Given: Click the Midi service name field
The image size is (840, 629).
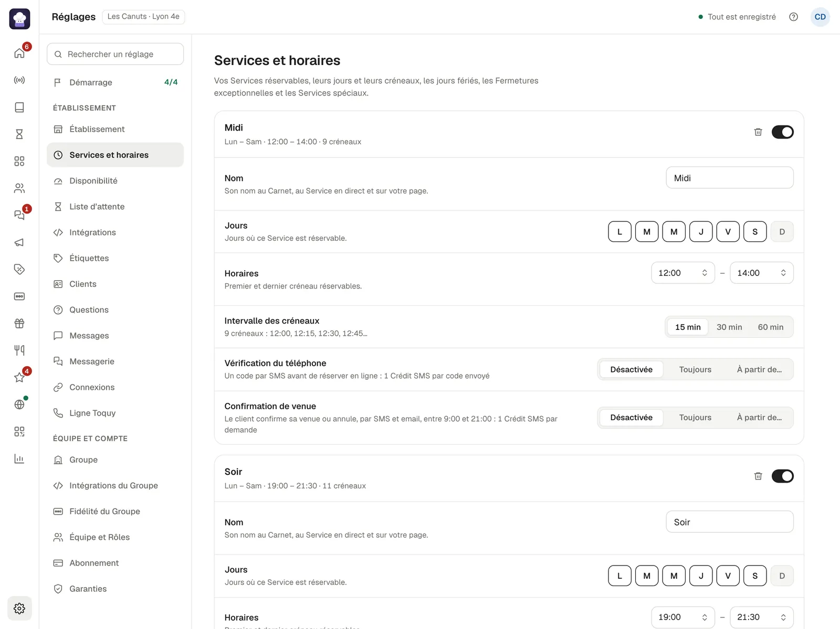Looking at the screenshot, I should [730, 178].
